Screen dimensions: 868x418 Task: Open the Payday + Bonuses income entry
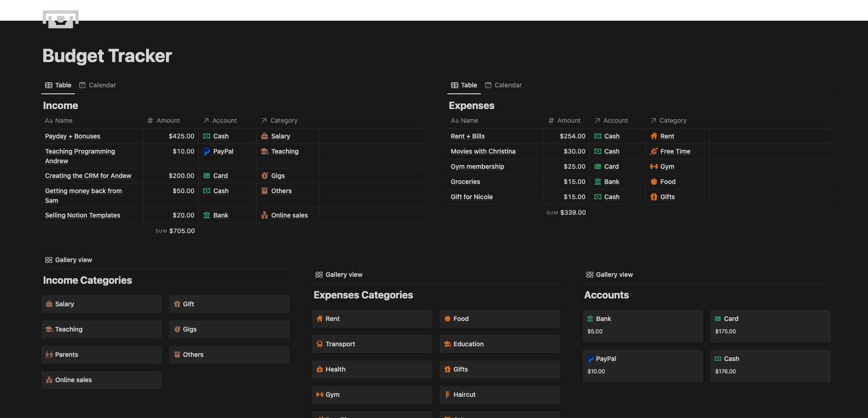click(73, 136)
